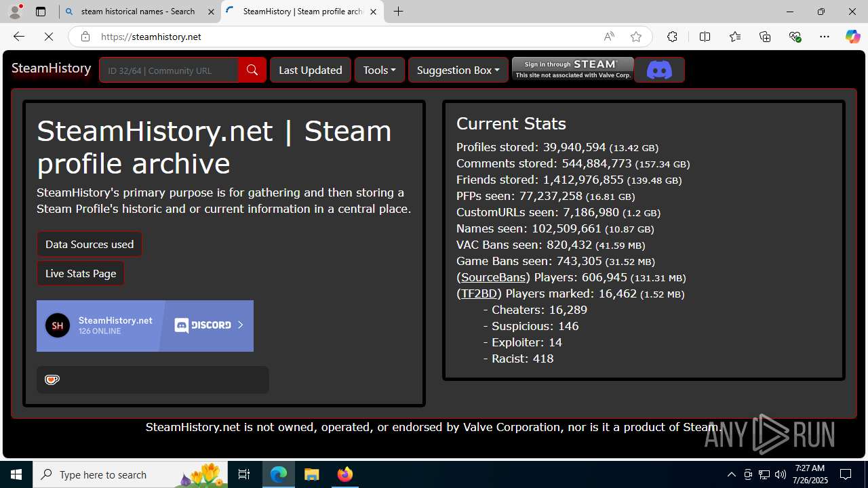Screen dimensions: 868x488
Task: Click the Current Stats heading
Action: [x=511, y=123]
